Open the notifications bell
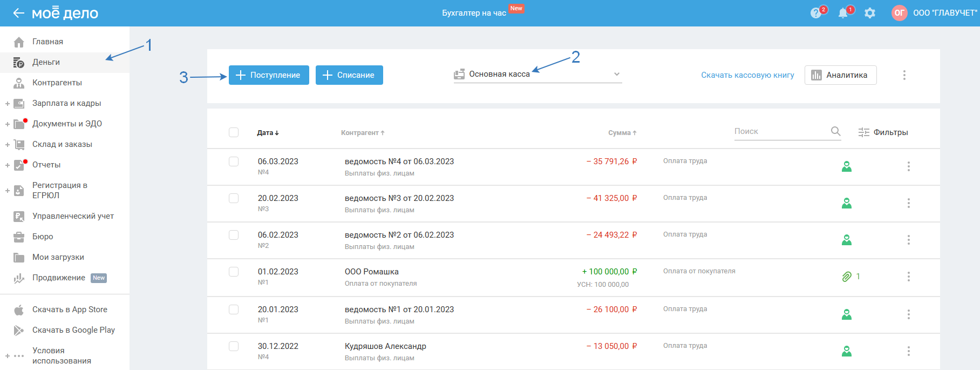980x370 pixels. (843, 13)
